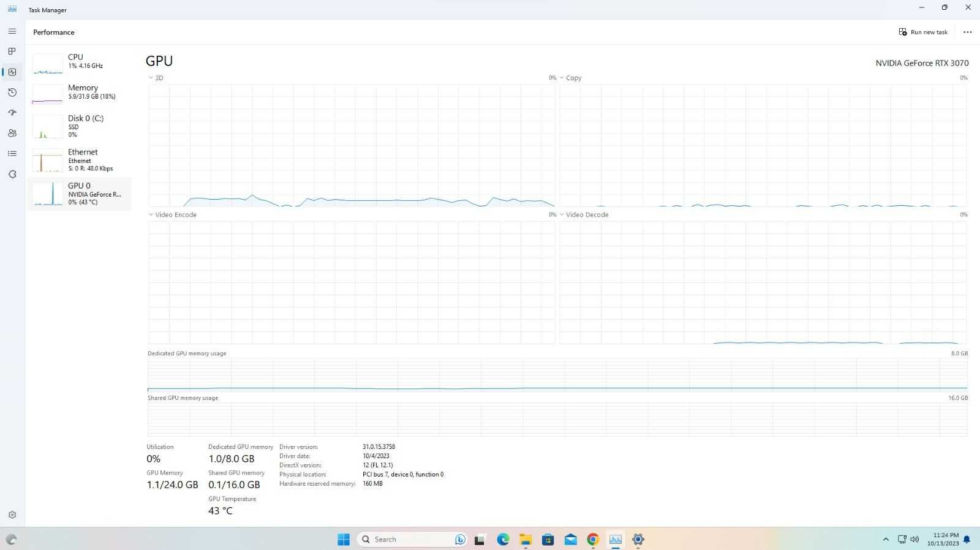Click DirectX version 12 (FL 12.1) text

(x=378, y=465)
